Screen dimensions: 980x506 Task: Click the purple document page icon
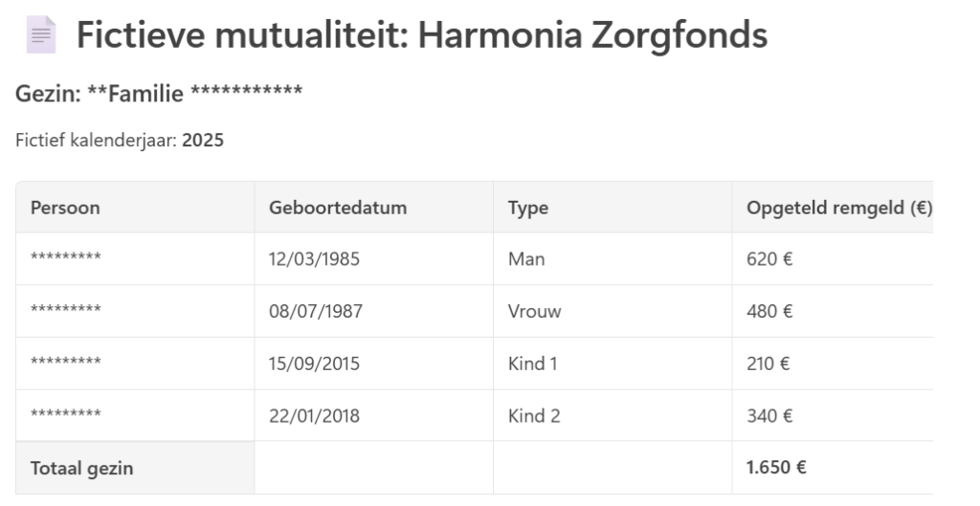pos(41,34)
